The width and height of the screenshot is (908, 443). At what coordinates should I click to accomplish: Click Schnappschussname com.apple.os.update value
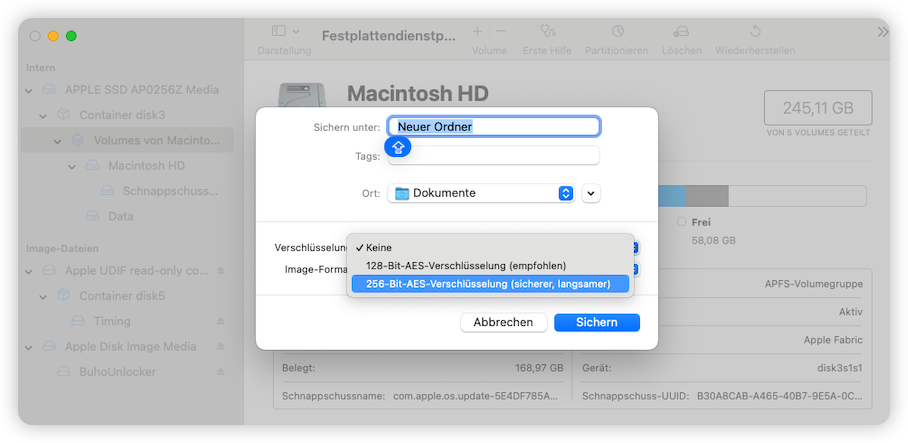tap(475, 397)
